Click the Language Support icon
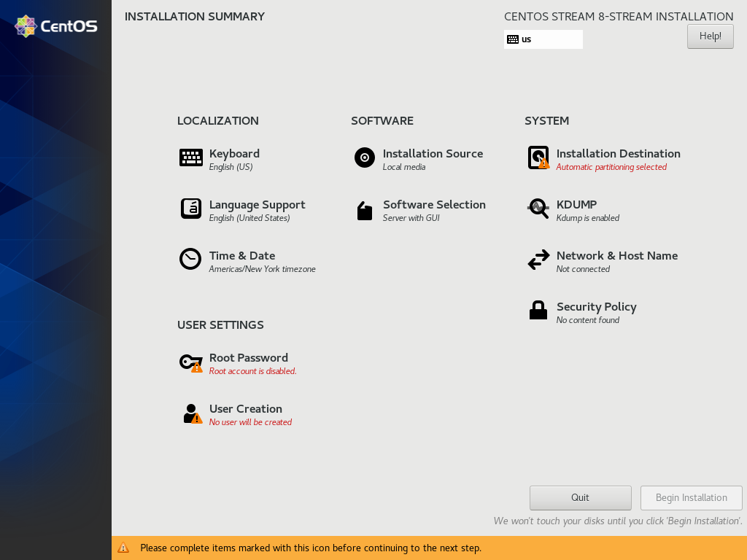 click(x=190, y=209)
